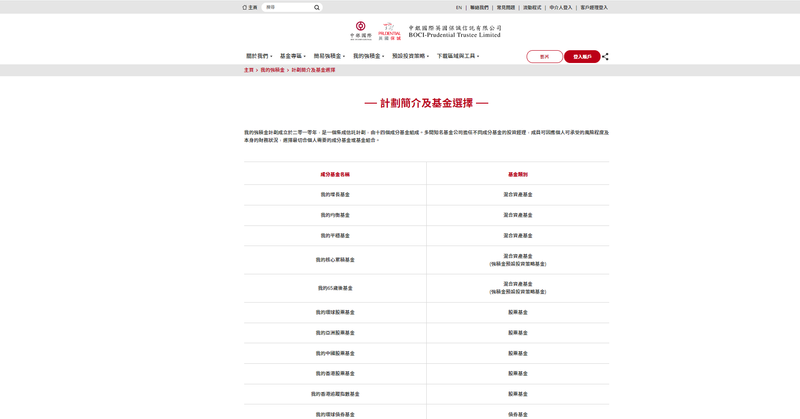Expand the 我的強積金 navigation menu
Viewport: 800px width, 419px height.
pos(368,56)
